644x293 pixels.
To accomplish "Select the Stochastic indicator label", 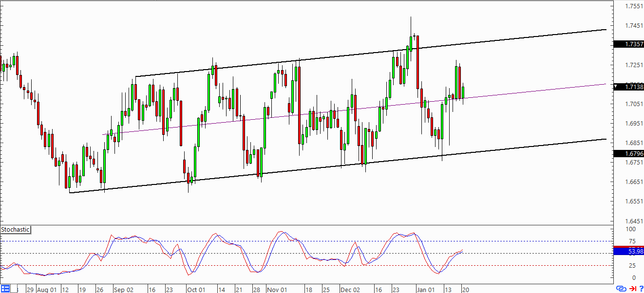I will (x=15, y=230).
